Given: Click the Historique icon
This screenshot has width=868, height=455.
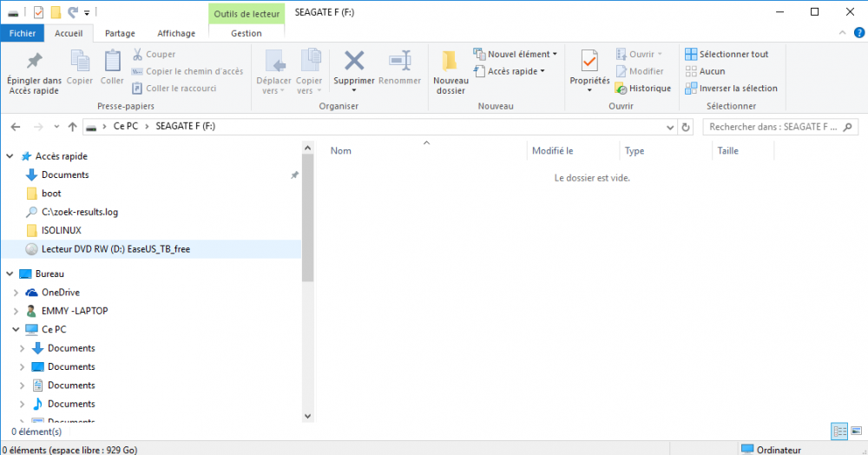Looking at the screenshot, I should (621, 88).
